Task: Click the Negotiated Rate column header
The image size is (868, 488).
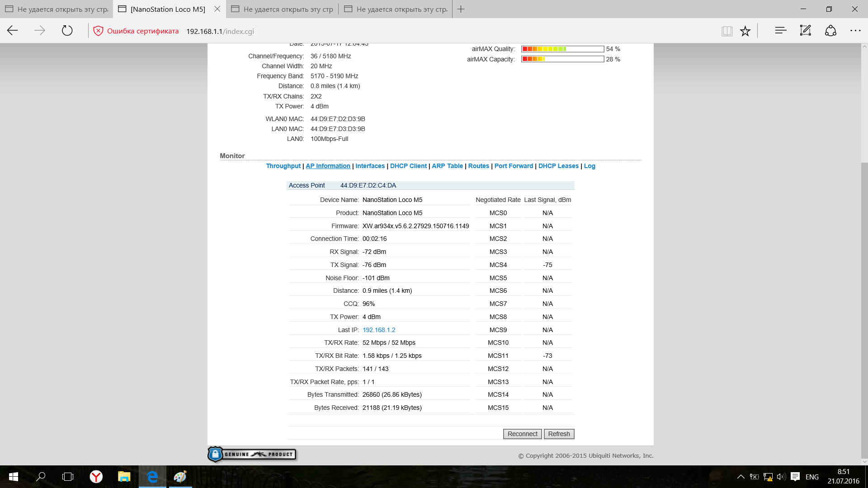Action: 498,200
